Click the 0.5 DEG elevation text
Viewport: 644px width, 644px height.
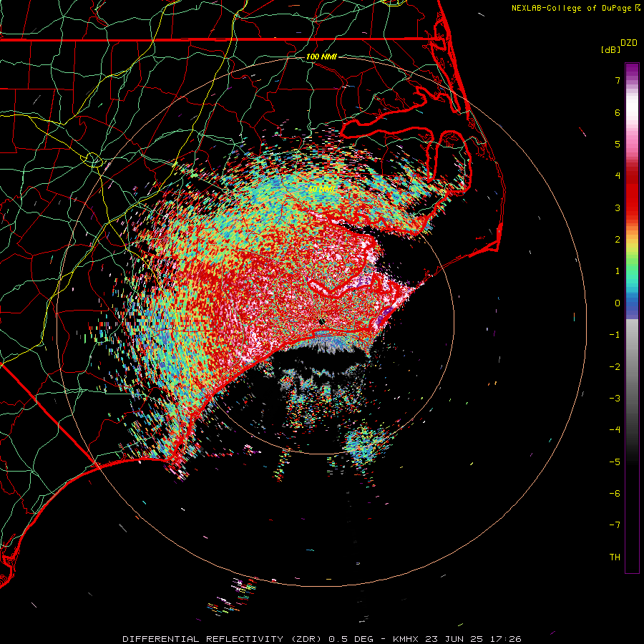coord(351,639)
